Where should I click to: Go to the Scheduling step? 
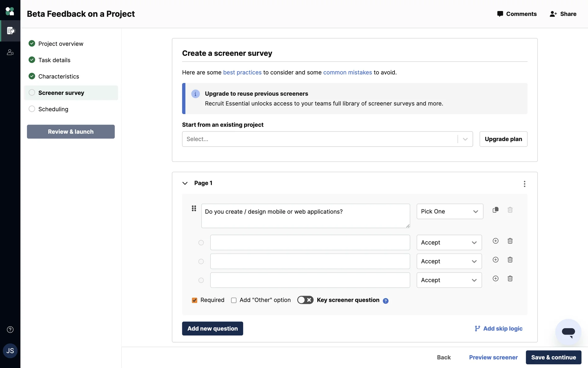[53, 109]
